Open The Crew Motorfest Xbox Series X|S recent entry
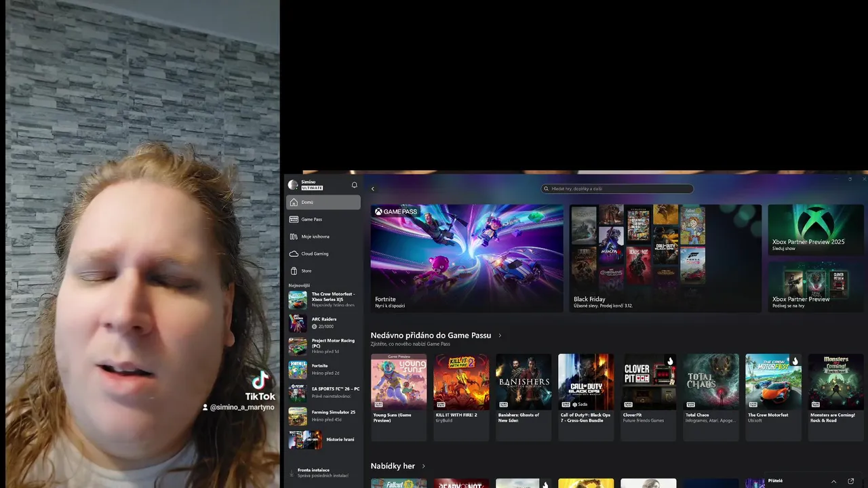 tap(324, 300)
